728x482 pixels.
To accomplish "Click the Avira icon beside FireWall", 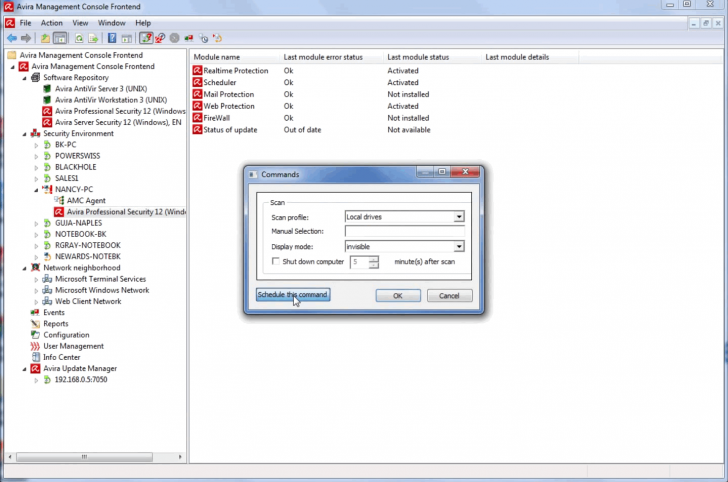I will pos(197,117).
